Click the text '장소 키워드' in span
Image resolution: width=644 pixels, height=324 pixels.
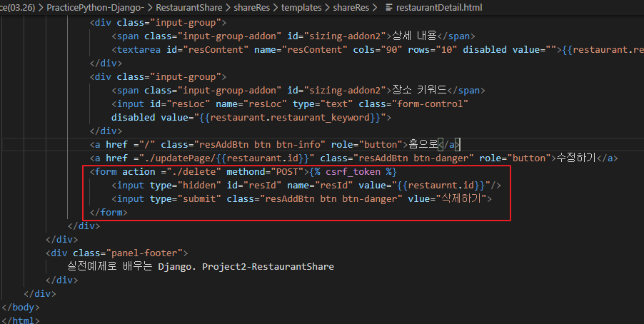tap(419, 90)
